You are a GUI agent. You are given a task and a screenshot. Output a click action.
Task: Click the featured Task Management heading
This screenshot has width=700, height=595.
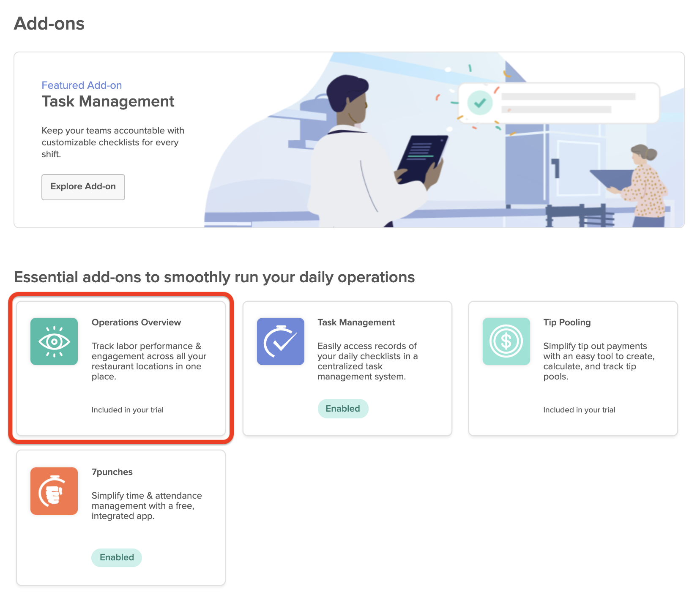pyautogui.click(x=108, y=102)
